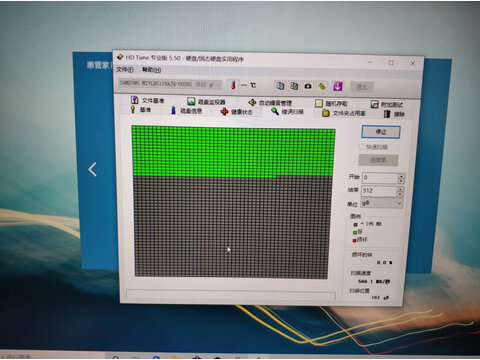This screenshot has width=480, height=360.
Task: Open the Help menu
Action: pyautogui.click(x=151, y=70)
